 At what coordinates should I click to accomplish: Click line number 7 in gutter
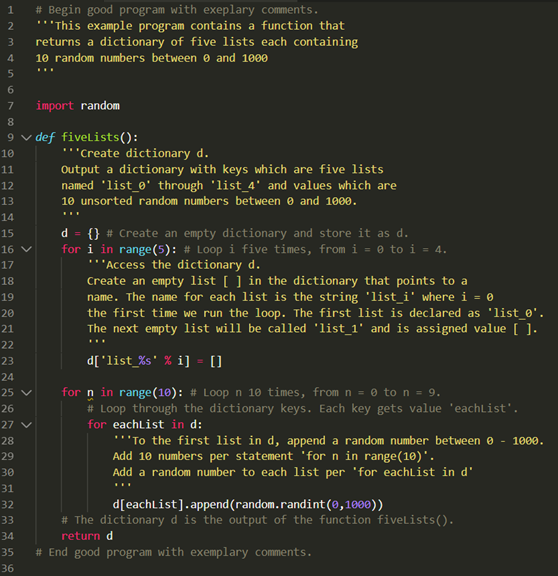(x=11, y=106)
